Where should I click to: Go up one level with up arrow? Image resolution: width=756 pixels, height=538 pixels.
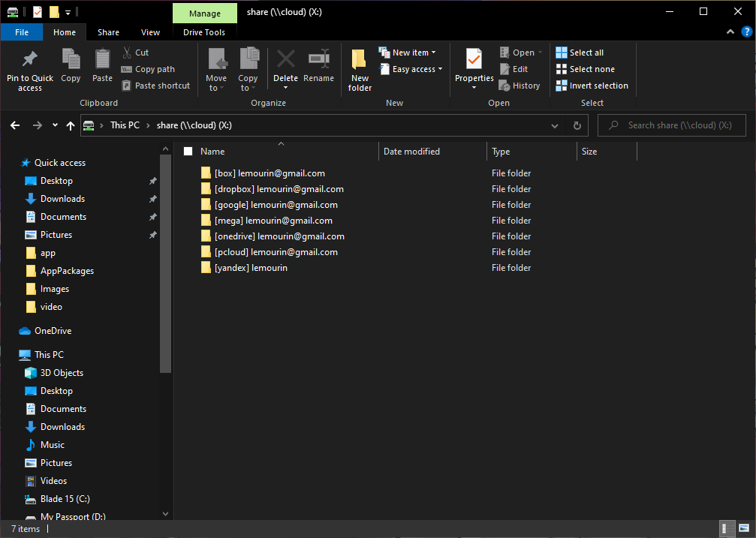[x=71, y=125]
